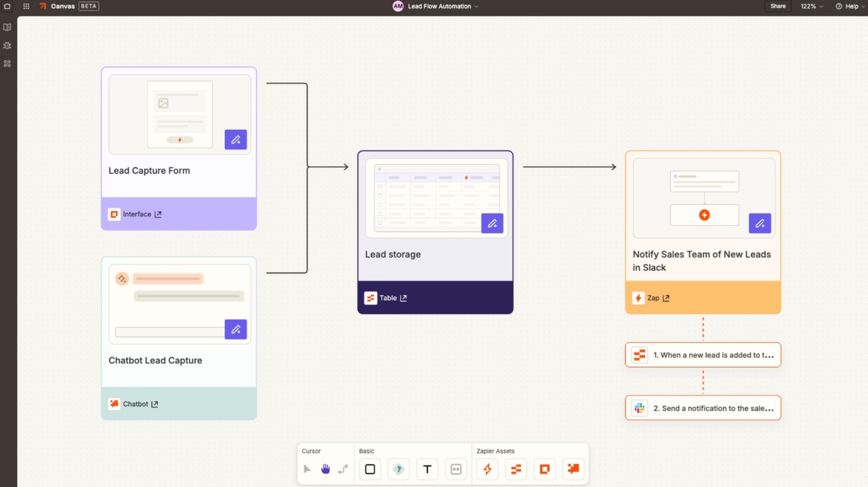Open the 122% zoom level dropdown
Screen dimensions: 868x487
tap(811, 7)
